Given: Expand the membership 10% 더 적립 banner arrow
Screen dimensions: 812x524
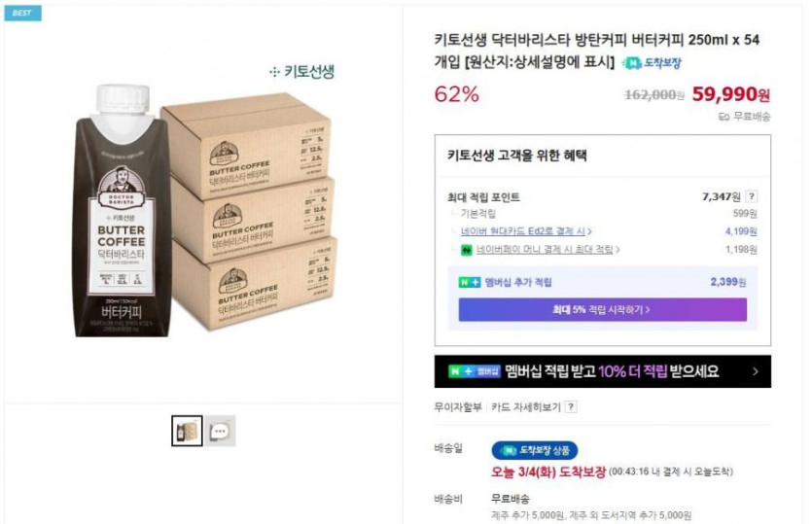Looking at the screenshot, I should pyautogui.click(x=756, y=371).
